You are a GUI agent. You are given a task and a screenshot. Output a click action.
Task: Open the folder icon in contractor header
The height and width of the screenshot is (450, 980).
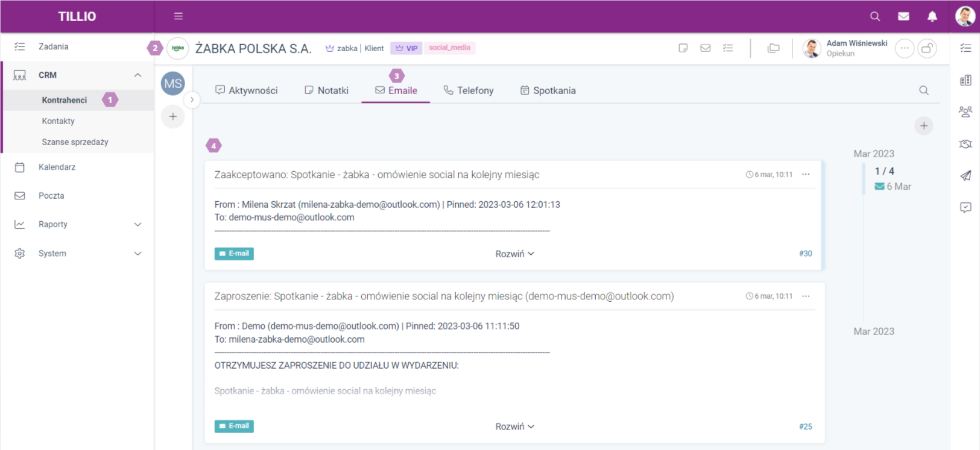tap(774, 48)
